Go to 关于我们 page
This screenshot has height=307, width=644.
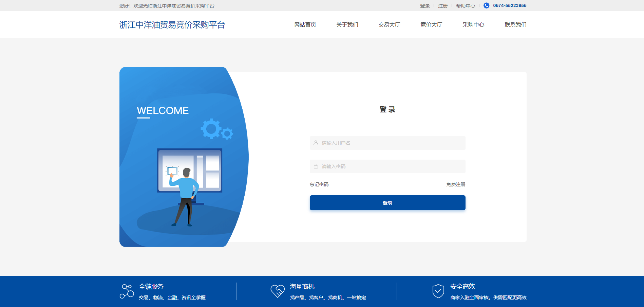tap(347, 24)
